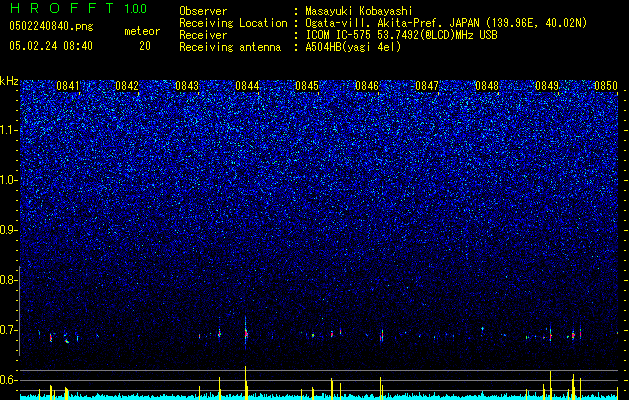Click the 0844 time marker
Viewport: 629px width, 400px height.
(247, 86)
